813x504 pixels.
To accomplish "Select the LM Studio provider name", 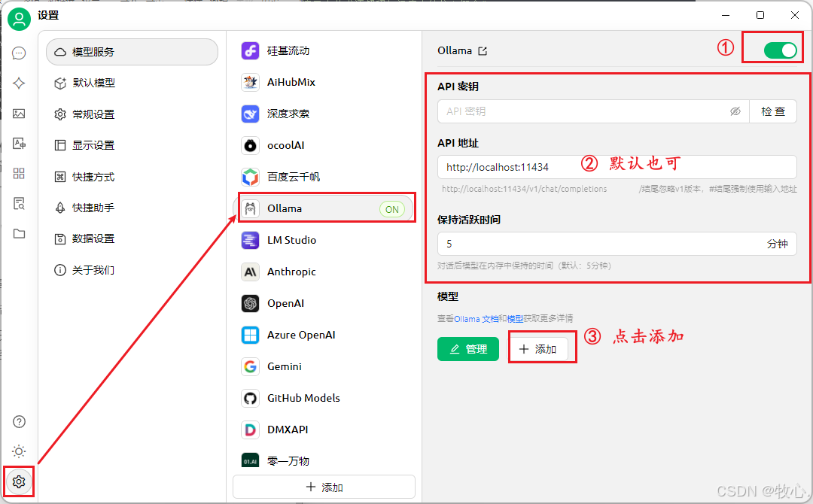I will (x=291, y=241).
